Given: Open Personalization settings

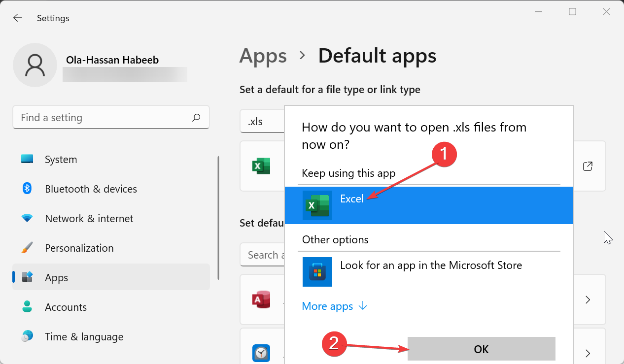Looking at the screenshot, I should [111, 248].
